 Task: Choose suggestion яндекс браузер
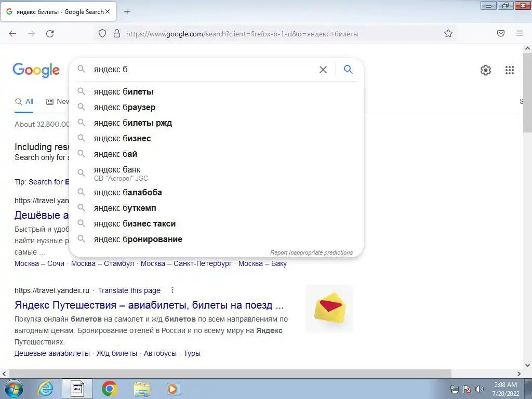point(217,107)
